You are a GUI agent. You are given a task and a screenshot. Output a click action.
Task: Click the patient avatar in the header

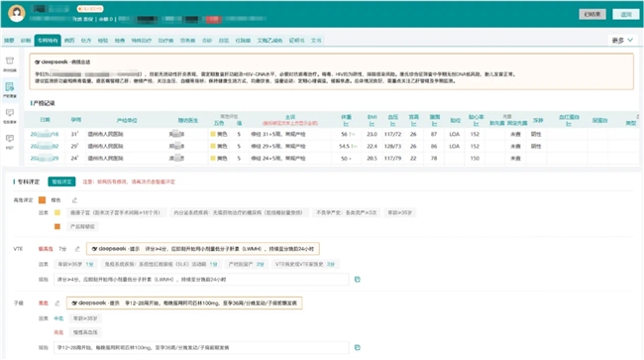coord(17,13)
